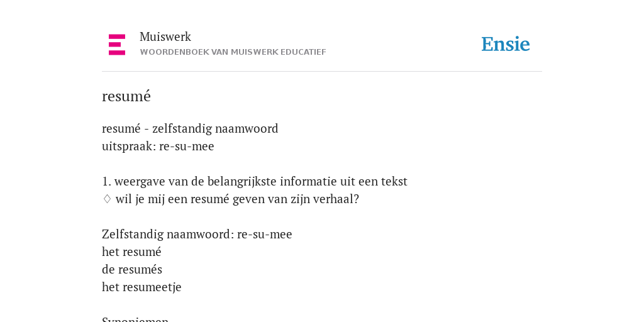Click the plural form 'de resumés'
This screenshot has height=322, width=644.
[x=132, y=269]
